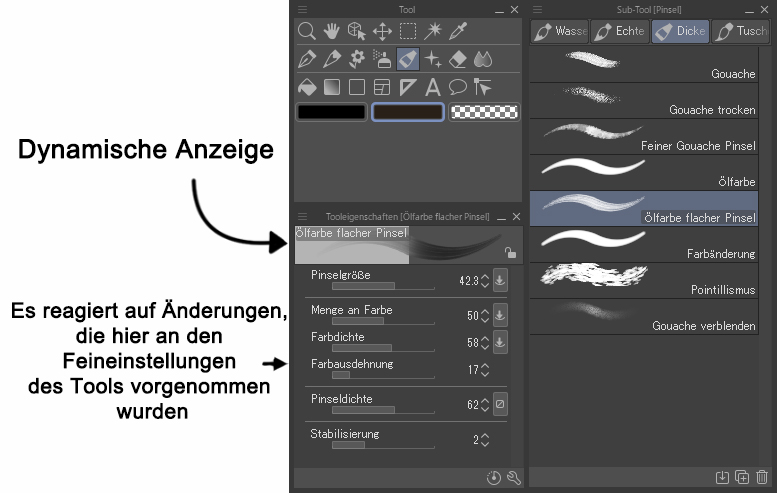
Task: Delete sub tool with trash icon
Action: [763, 478]
